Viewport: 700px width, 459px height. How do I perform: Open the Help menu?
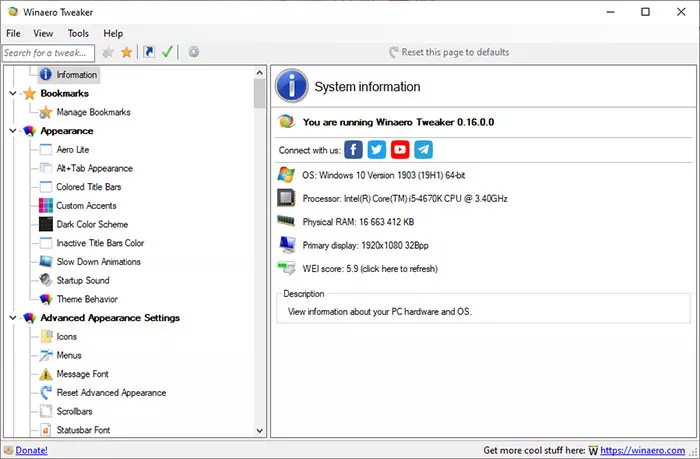point(113,33)
